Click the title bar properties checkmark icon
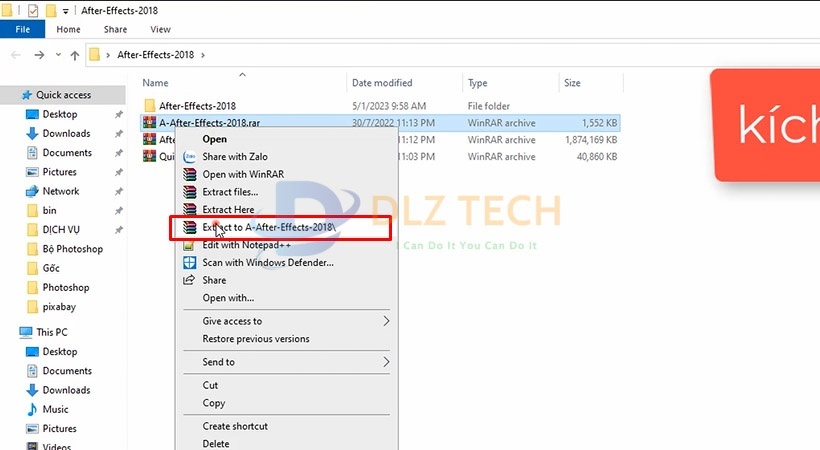Viewport: 820px width, 450px height. (33, 10)
